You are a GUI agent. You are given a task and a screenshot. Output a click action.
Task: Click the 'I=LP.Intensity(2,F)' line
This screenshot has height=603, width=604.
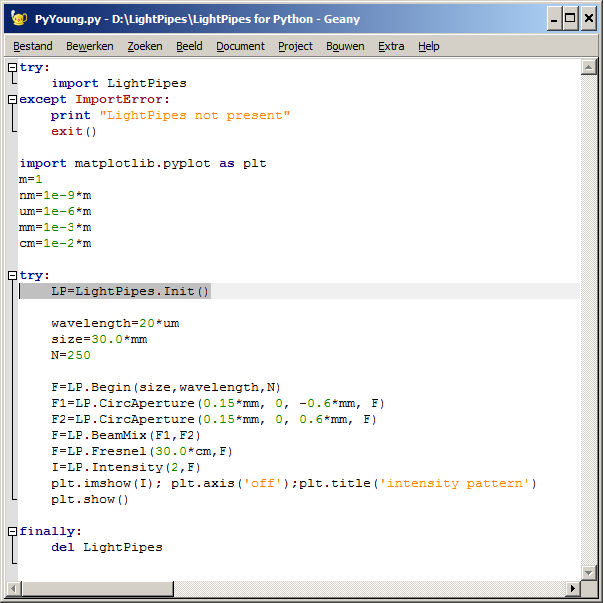(126, 467)
